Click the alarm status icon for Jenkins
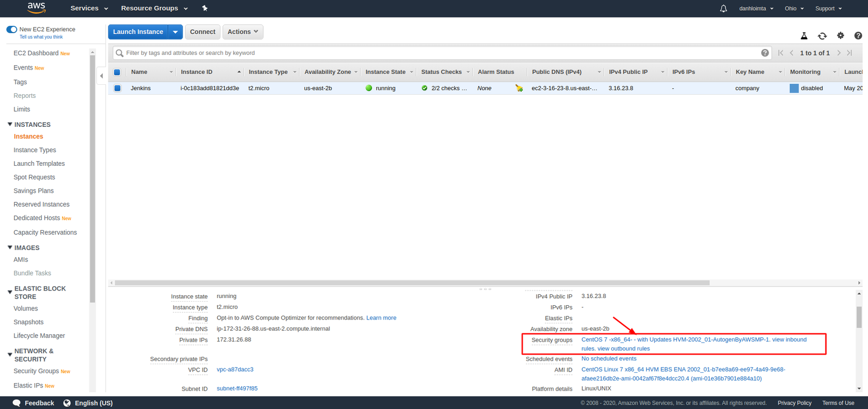Screen dimensions: 868x409 (519, 88)
